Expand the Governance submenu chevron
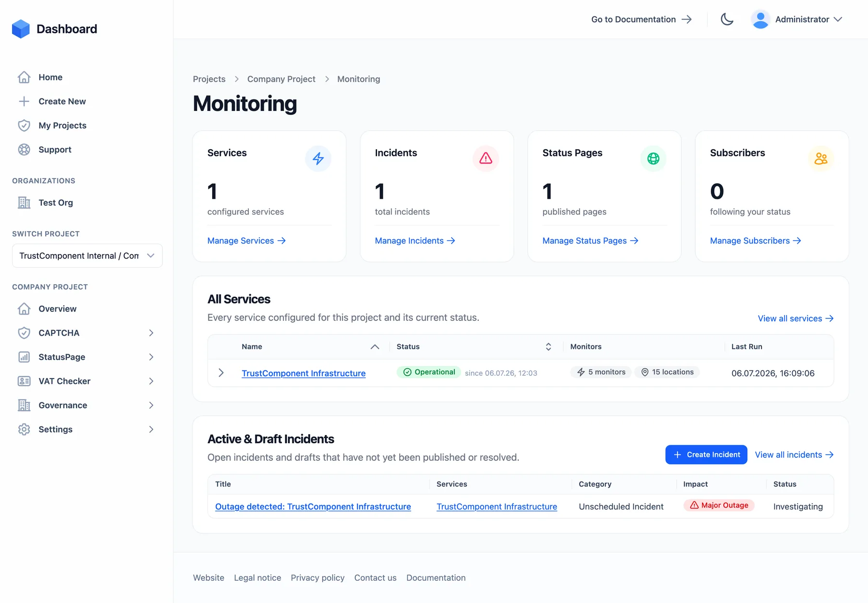The width and height of the screenshot is (868, 603). coord(151,405)
